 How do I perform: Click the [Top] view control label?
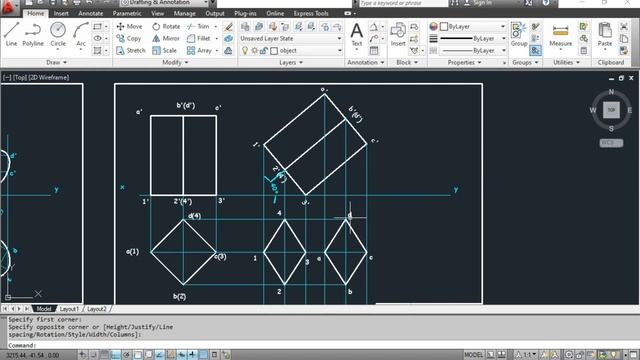(20, 78)
